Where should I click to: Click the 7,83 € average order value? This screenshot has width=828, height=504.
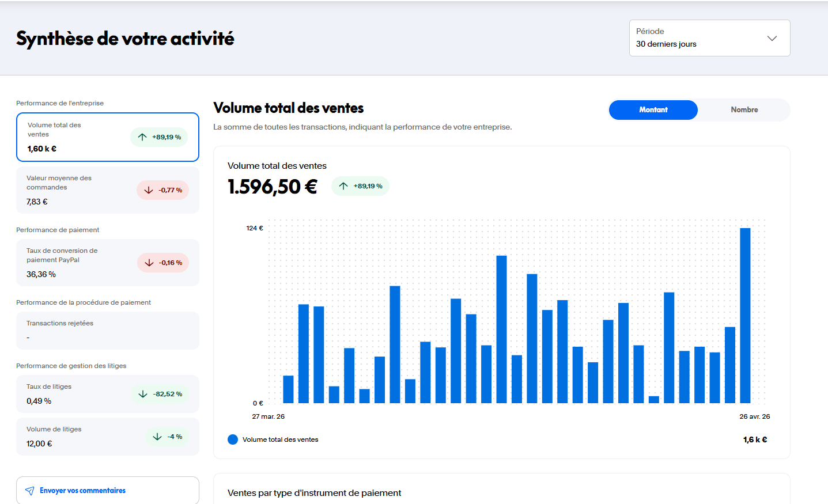(37, 202)
